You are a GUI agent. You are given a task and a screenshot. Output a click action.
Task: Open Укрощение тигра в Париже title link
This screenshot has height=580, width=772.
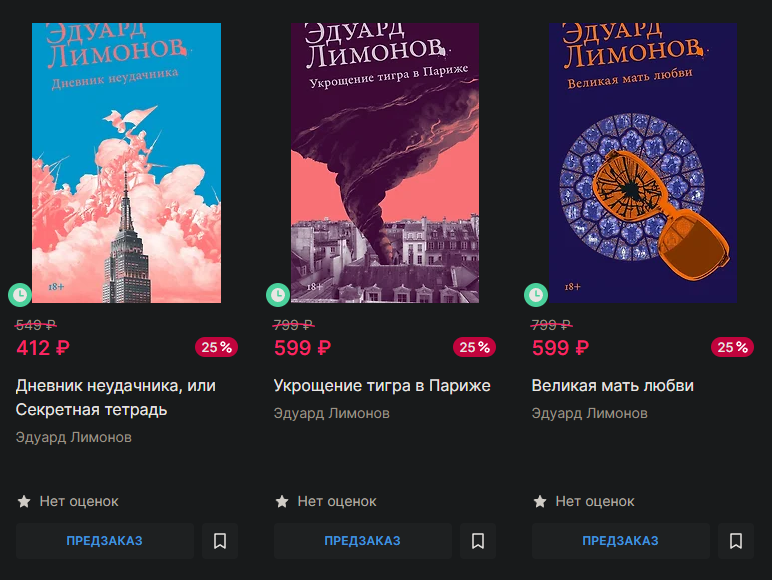382,386
